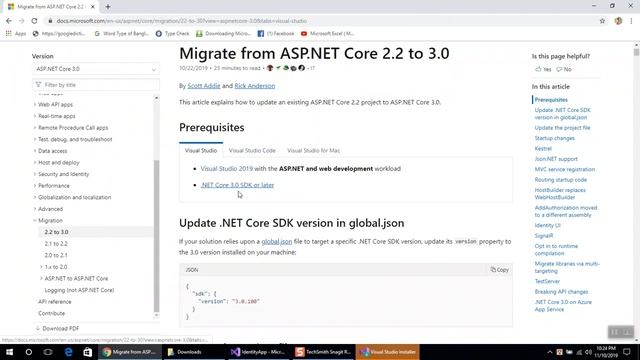The width and height of the screenshot is (640, 360).
Task: Open Task View on the taskbar
Action: coord(48,352)
